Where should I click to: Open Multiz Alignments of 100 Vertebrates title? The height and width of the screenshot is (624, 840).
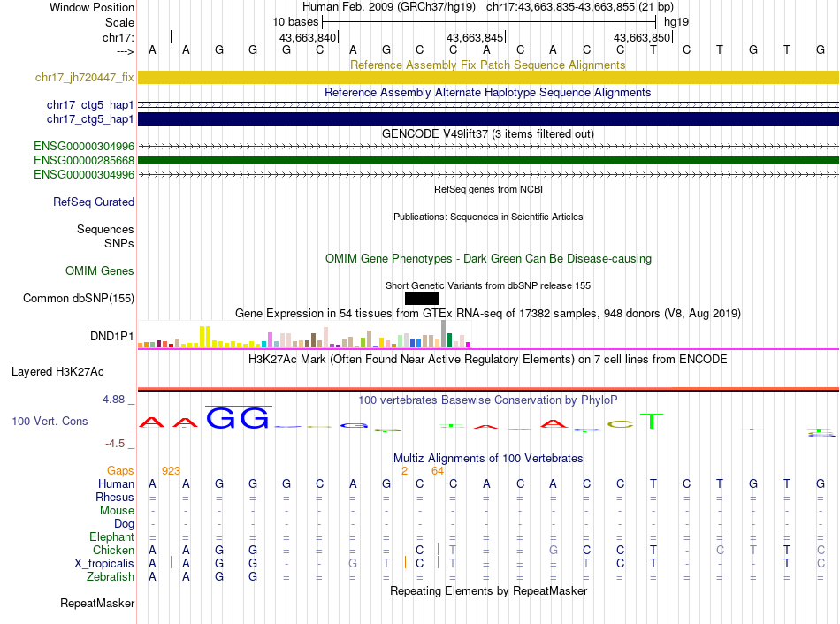pyautogui.click(x=488, y=459)
